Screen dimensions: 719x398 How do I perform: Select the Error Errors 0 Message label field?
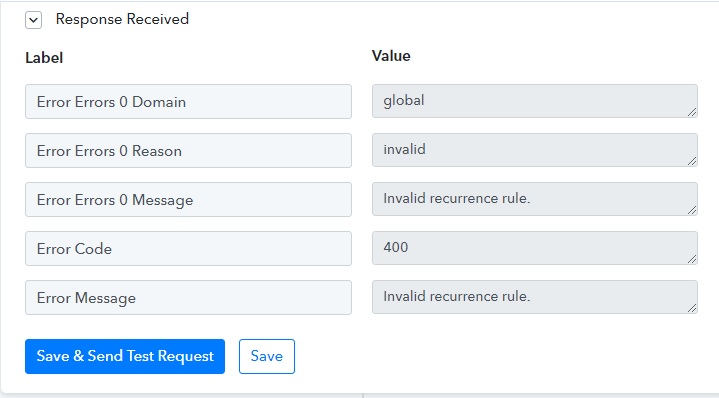[x=188, y=199]
